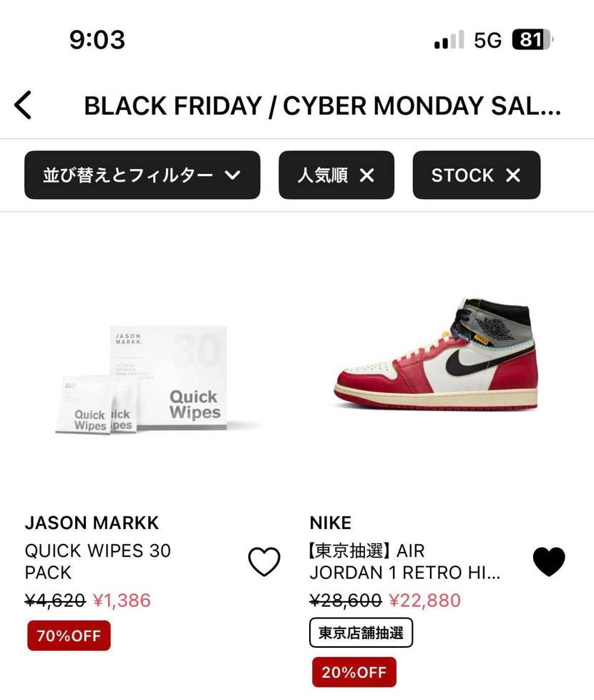Tap the 5G signal indicator

click(x=487, y=40)
